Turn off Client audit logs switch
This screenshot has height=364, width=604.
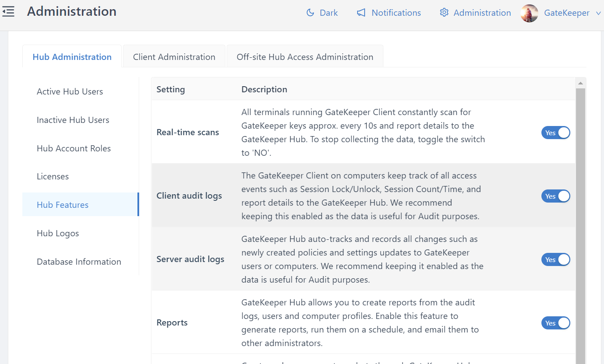point(555,196)
